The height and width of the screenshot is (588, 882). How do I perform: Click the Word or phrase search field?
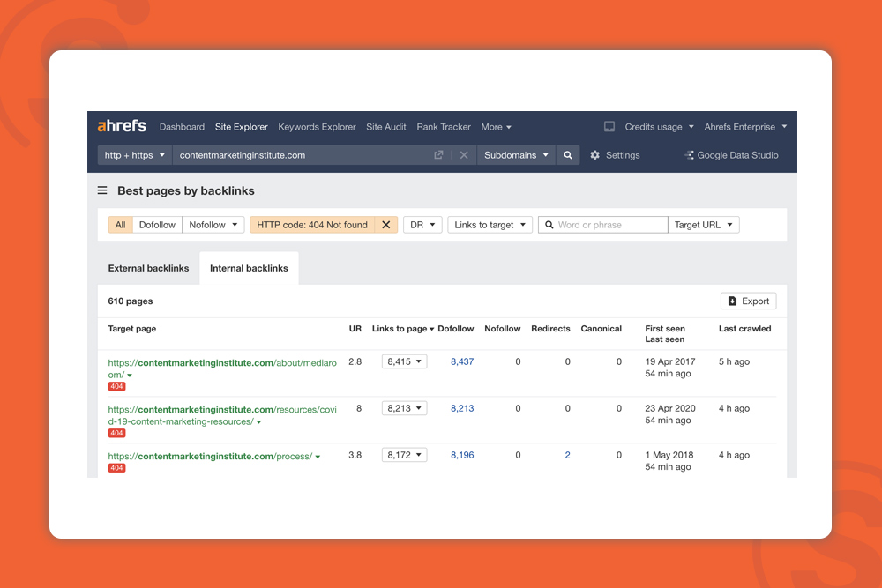pyautogui.click(x=603, y=225)
